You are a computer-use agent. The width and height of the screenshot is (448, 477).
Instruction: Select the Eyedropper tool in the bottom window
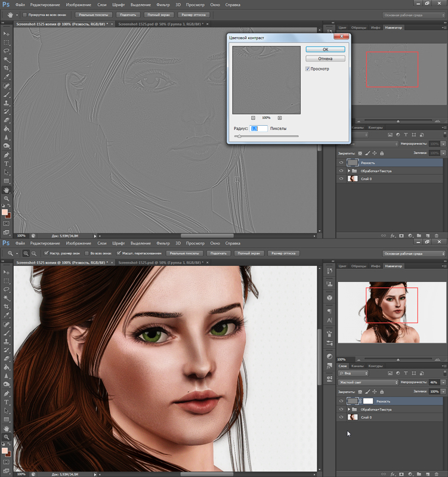7,315
